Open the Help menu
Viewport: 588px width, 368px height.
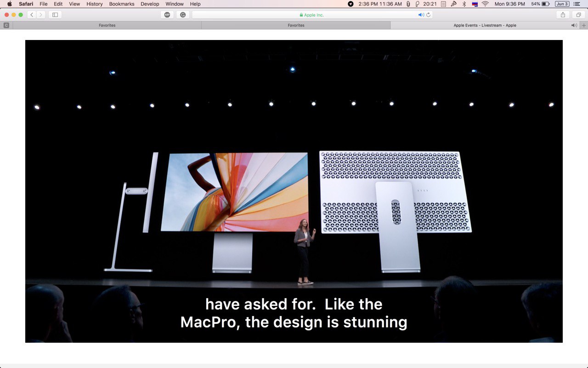195,4
